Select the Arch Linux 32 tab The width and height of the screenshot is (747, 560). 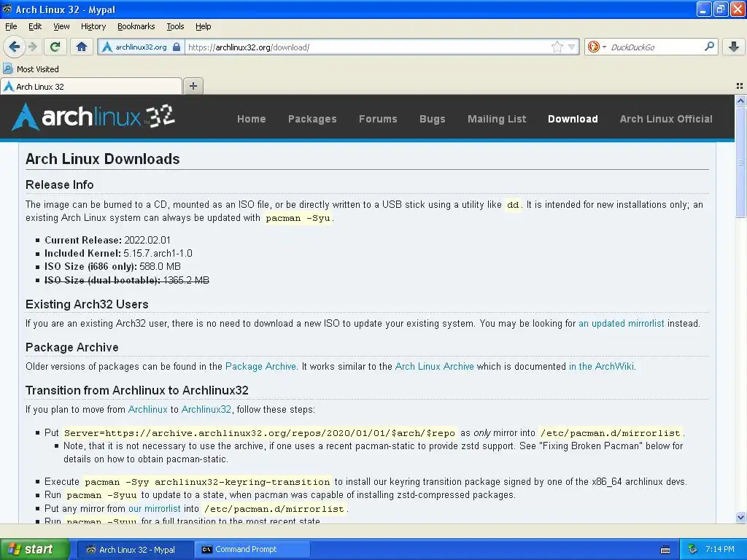click(91, 86)
